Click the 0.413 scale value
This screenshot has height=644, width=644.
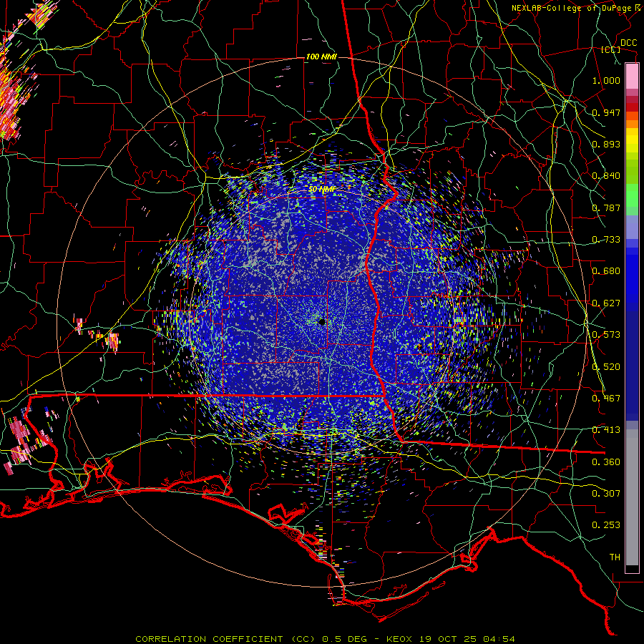tap(606, 430)
